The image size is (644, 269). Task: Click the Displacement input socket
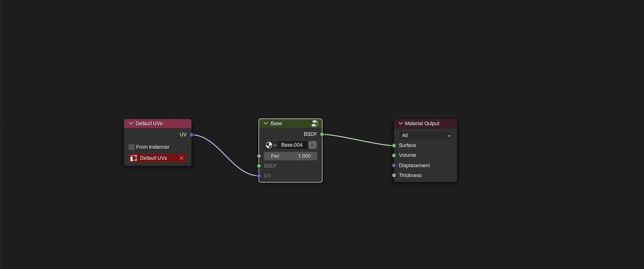(394, 166)
